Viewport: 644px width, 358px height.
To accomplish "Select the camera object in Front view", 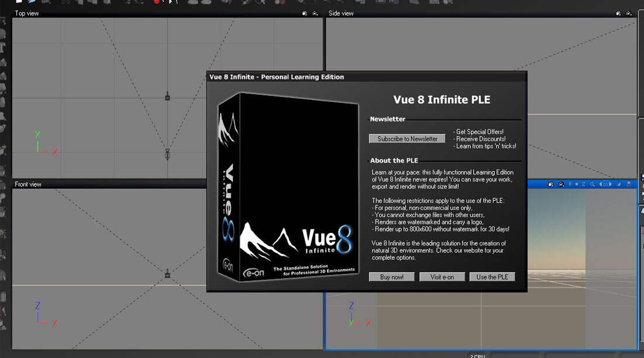I will 167,274.
